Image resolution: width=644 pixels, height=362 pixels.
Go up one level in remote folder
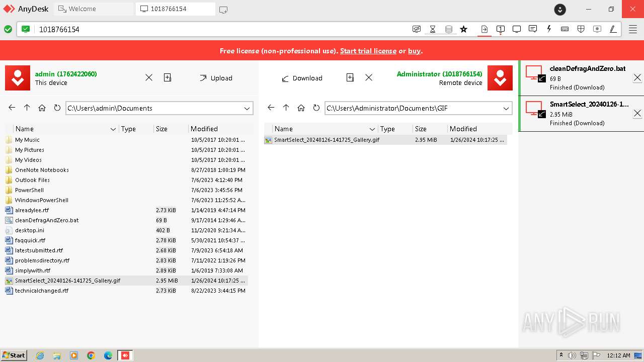click(286, 108)
